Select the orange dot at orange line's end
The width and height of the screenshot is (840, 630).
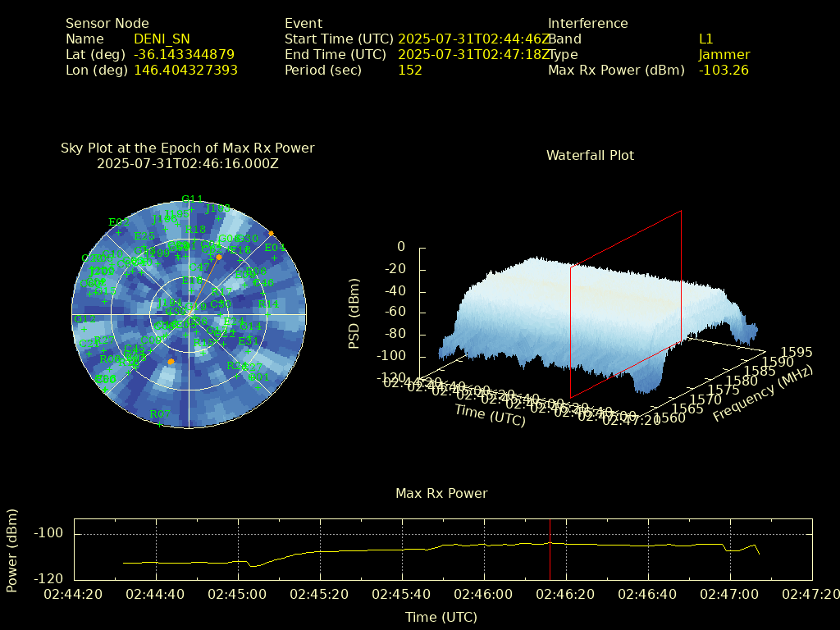[218, 258]
